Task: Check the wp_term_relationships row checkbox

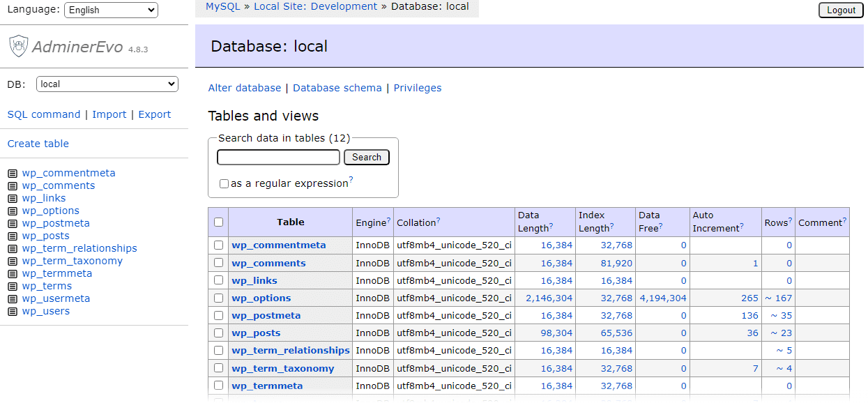Action: click(218, 350)
